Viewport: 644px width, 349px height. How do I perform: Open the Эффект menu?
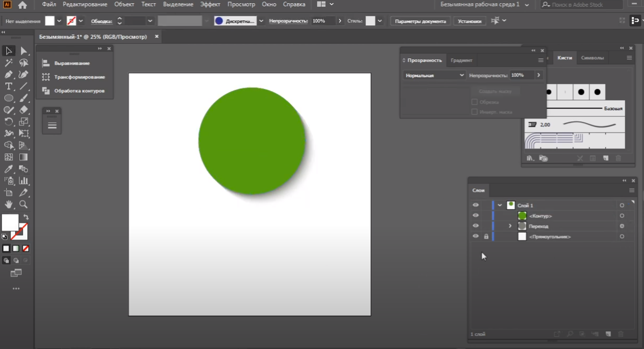pyautogui.click(x=210, y=4)
